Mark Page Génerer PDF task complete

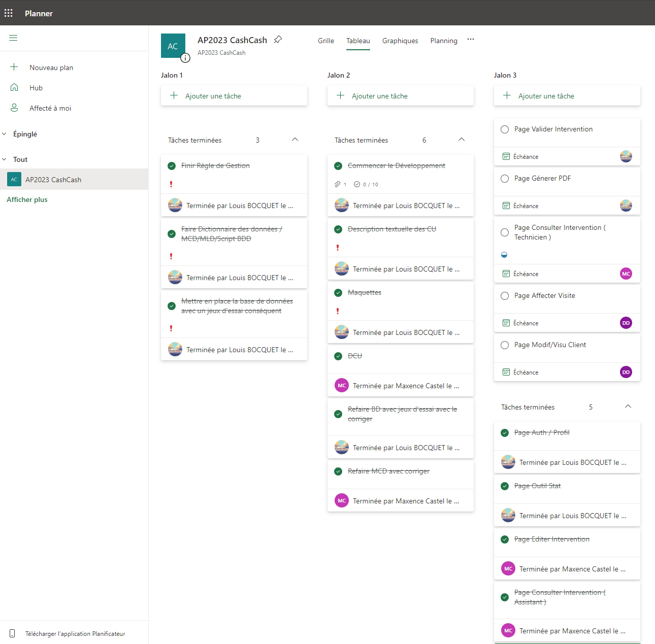coord(505,179)
